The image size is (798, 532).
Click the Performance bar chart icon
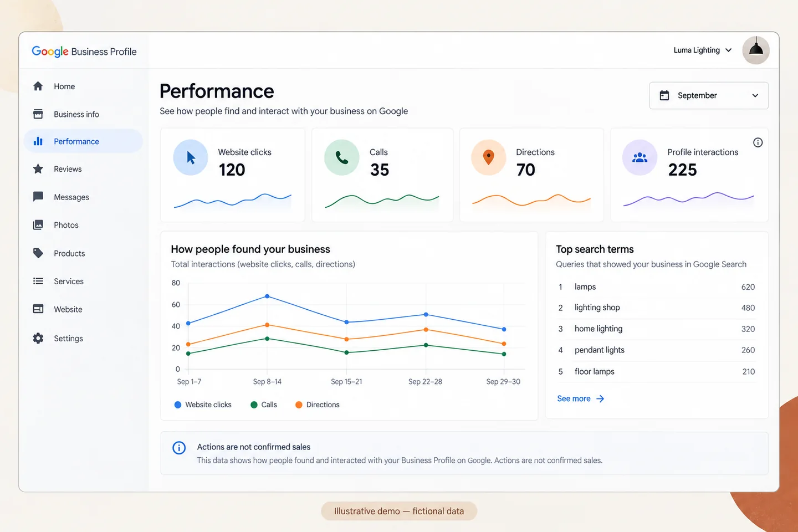click(x=38, y=141)
